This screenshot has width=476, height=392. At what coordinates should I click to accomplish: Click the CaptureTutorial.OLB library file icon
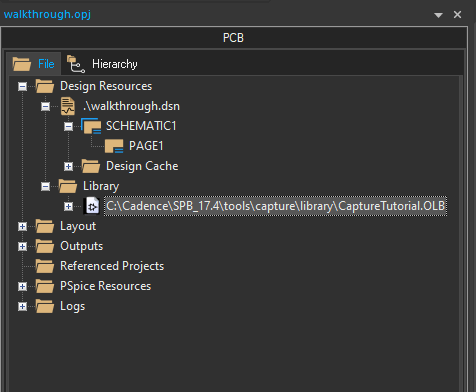click(x=91, y=206)
